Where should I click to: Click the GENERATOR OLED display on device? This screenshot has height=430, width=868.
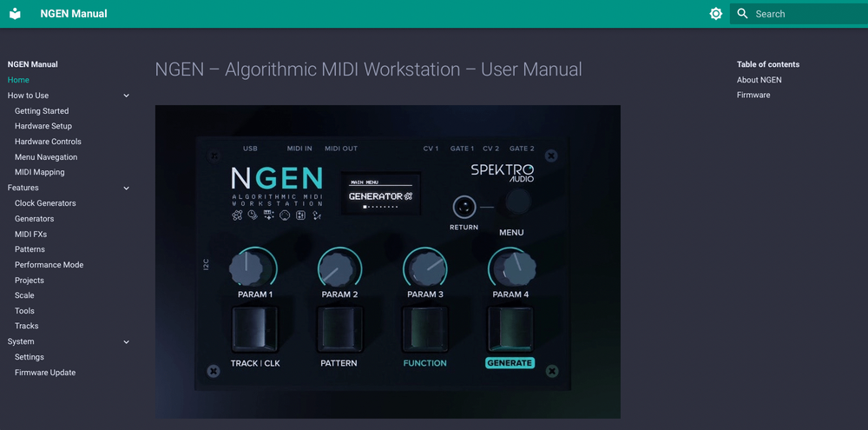tap(381, 194)
